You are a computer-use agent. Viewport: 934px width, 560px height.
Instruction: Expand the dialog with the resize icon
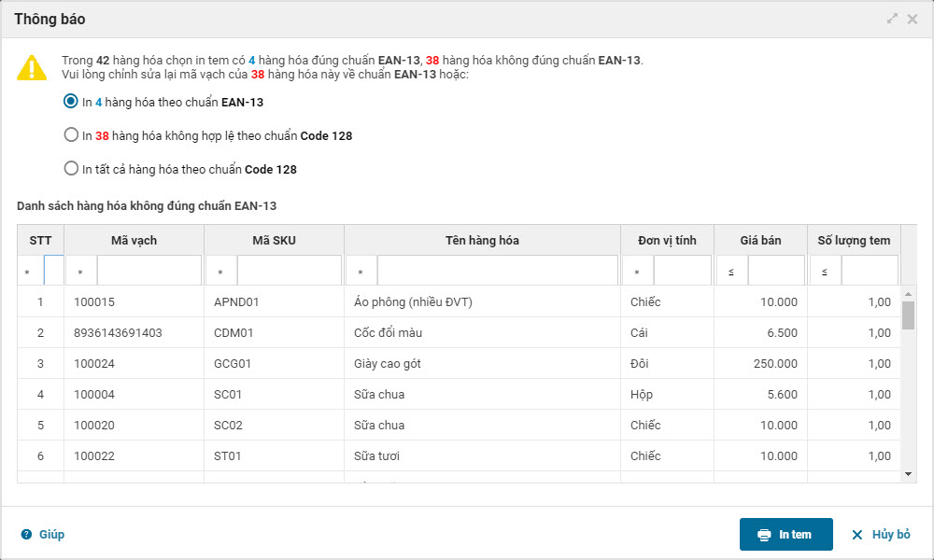coord(892,19)
